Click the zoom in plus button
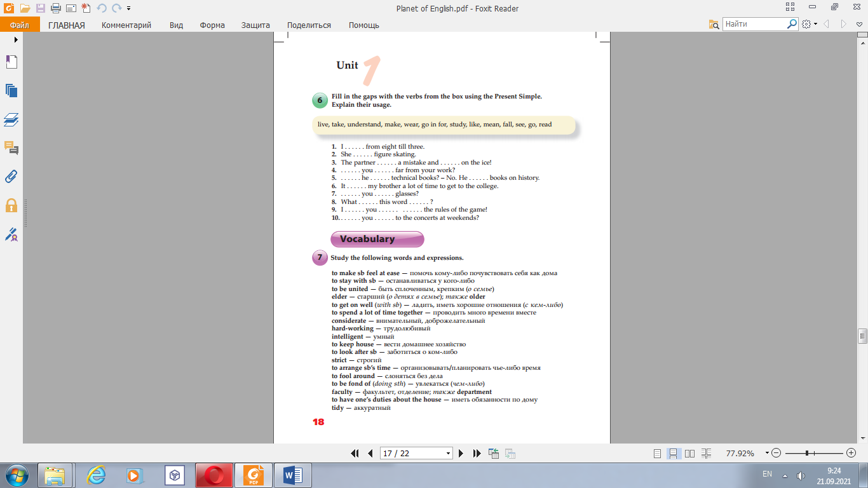The image size is (868, 488). click(x=851, y=453)
